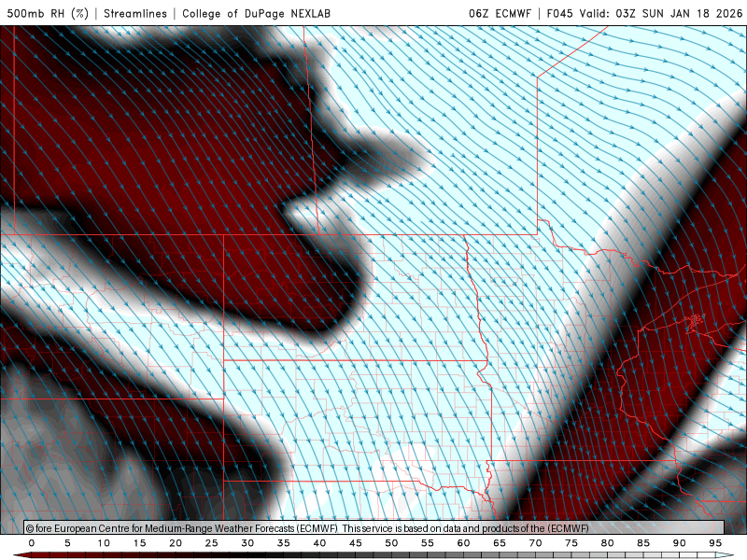
Task: Click the "90" color scale label
Action: [x=679, y=543]
